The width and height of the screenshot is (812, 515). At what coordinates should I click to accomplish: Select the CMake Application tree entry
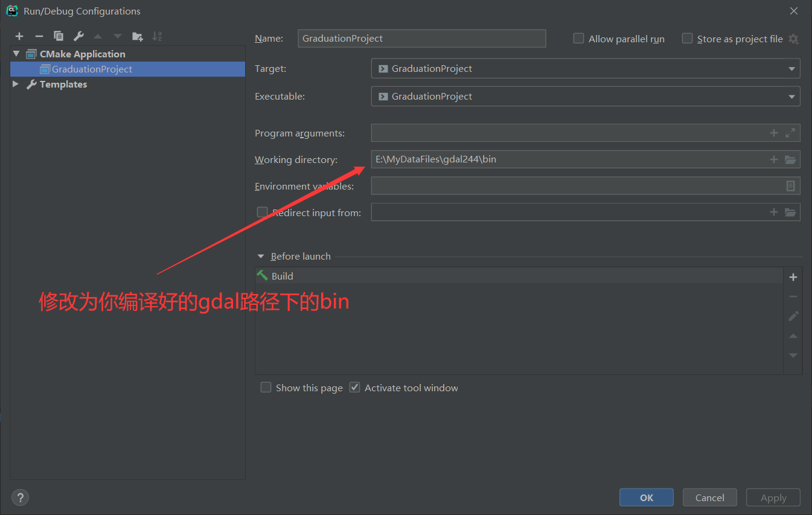coord(83,54)
